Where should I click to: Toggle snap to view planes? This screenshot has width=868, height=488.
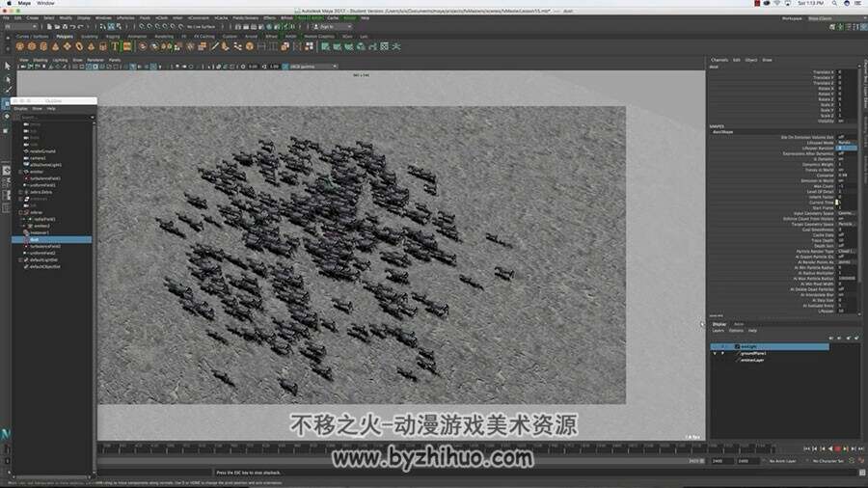[x=174, y=26]
